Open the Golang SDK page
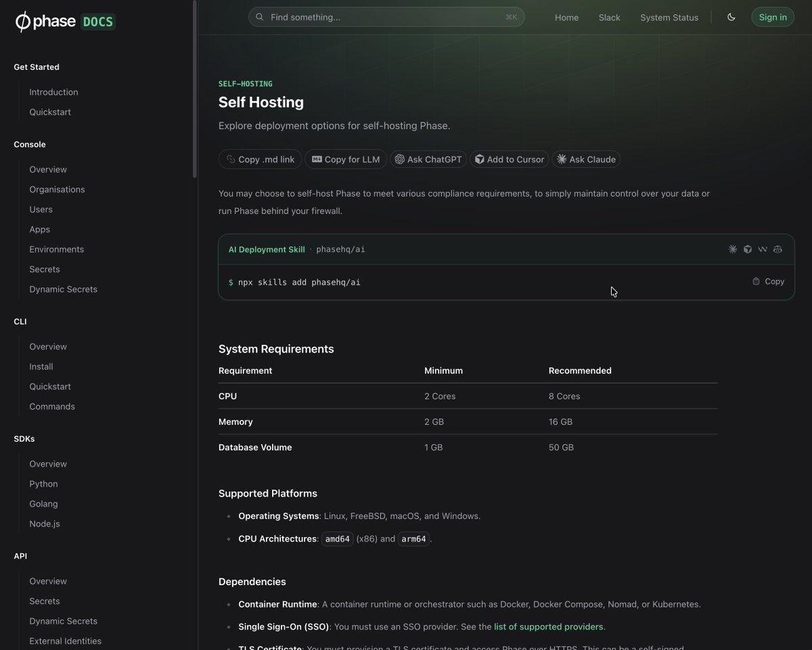 43,504
